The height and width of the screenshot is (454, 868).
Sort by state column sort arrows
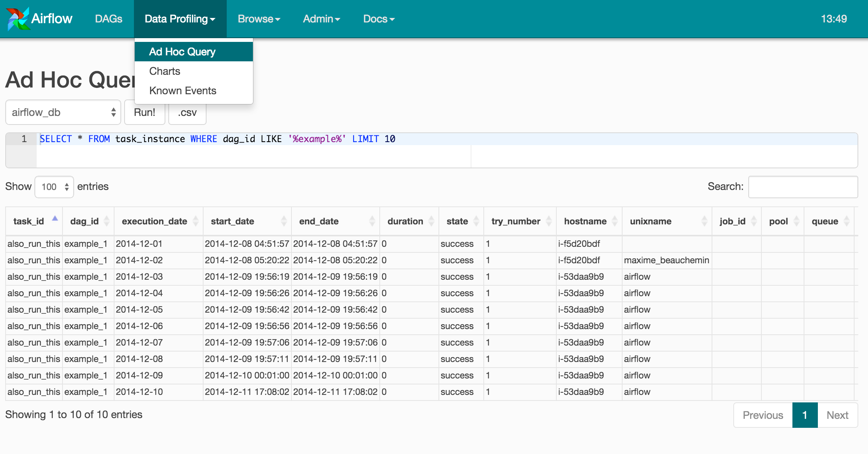476,221
